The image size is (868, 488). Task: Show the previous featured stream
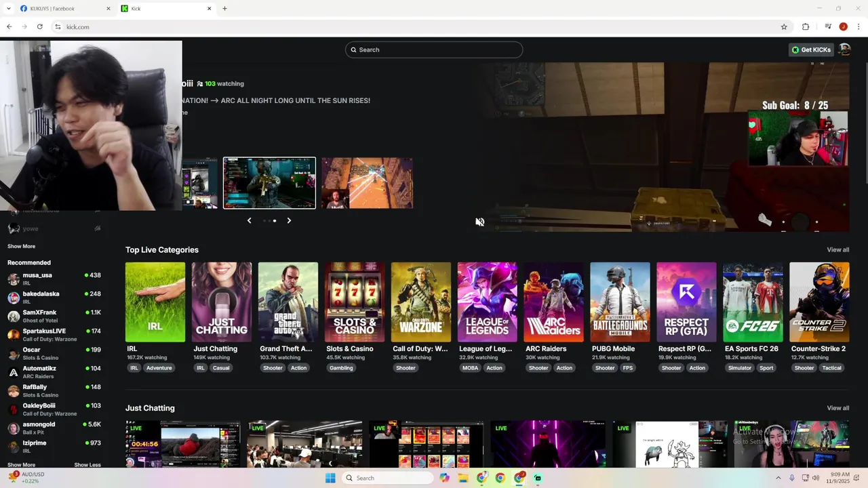[x=249, y=220]
